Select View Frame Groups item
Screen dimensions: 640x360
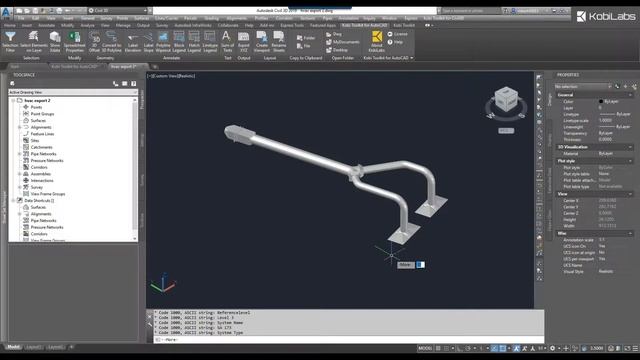click(x=48, y=194)
